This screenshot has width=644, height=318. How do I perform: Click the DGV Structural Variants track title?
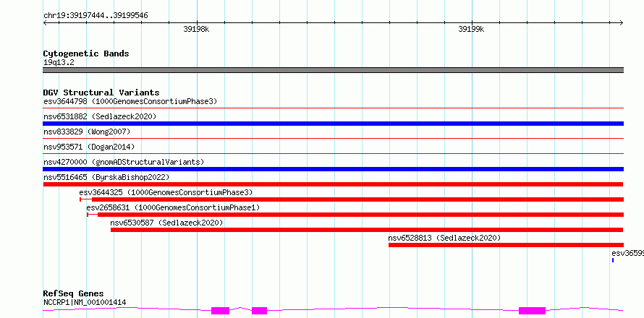pos(101,93)
